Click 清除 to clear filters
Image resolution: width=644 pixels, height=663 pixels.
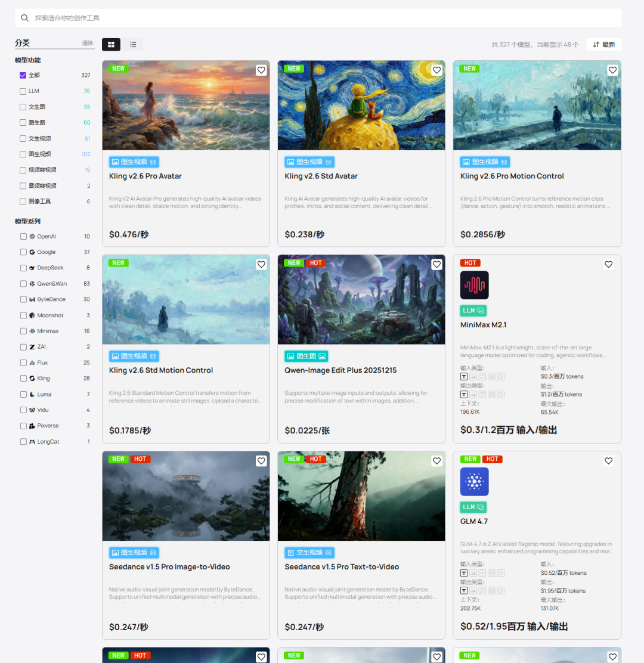pos(88,43)
